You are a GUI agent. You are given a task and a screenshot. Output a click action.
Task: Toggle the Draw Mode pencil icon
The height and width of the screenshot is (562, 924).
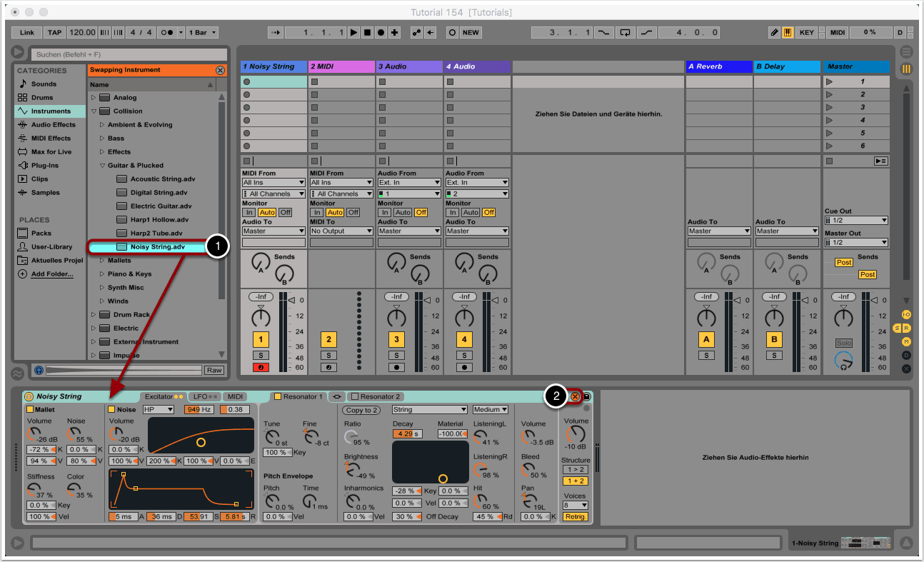pyautogui.click(x=775, y=33)
